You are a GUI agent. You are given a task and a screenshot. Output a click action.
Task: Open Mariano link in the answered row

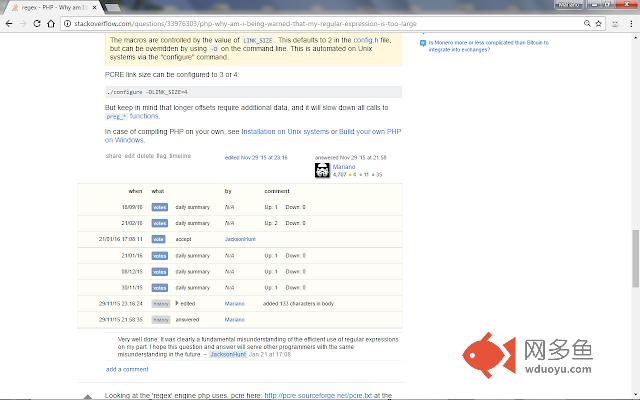coord(235,320)
